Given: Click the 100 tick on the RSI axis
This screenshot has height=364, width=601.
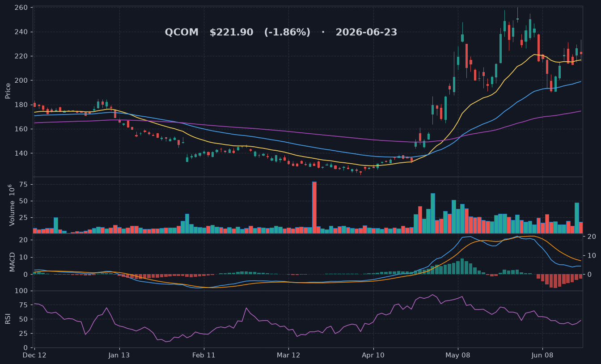Looking at the screenshot, I should click(21, 291).
